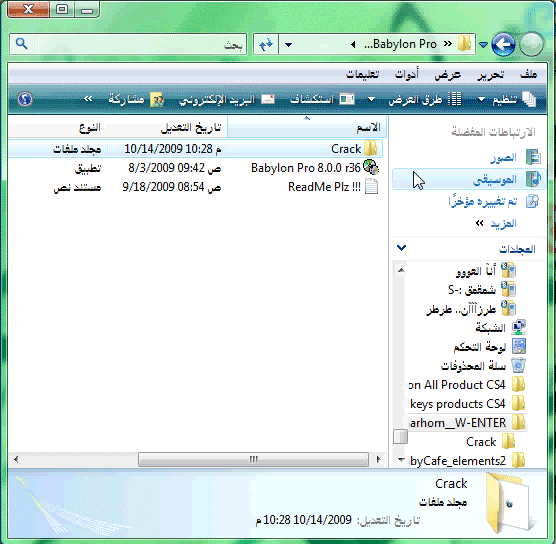This screenshot has width=556, height=544.
Task: Click folder tree scroll up arrow
Action: pos(401,270)
